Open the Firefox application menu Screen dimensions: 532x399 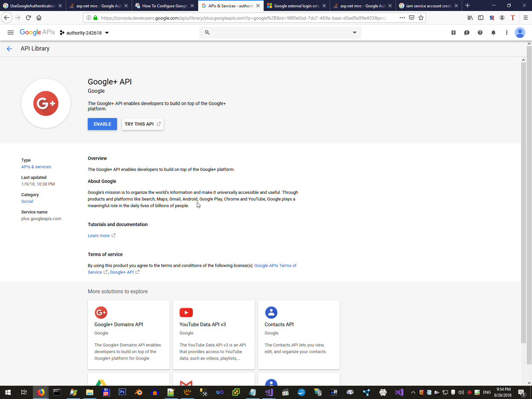(x=526, y=18)
